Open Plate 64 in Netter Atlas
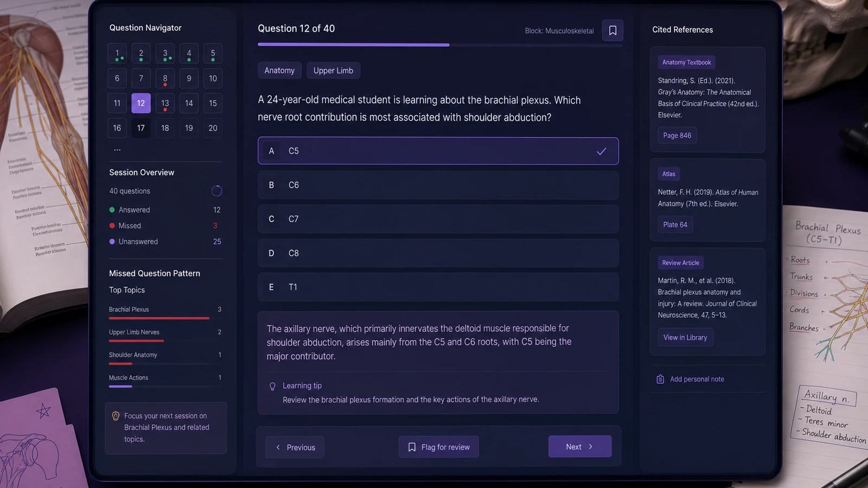Screen dimensions: 868x488 coord(675,224)
